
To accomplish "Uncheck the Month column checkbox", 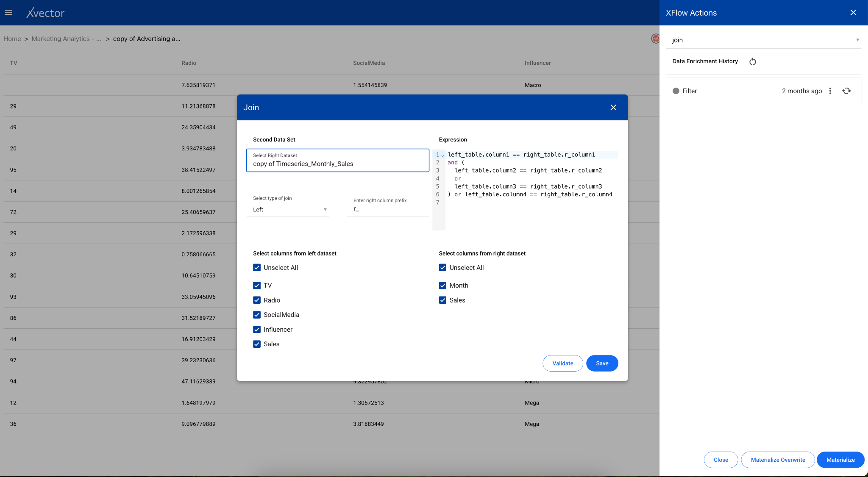I will (x=442, y=286).
